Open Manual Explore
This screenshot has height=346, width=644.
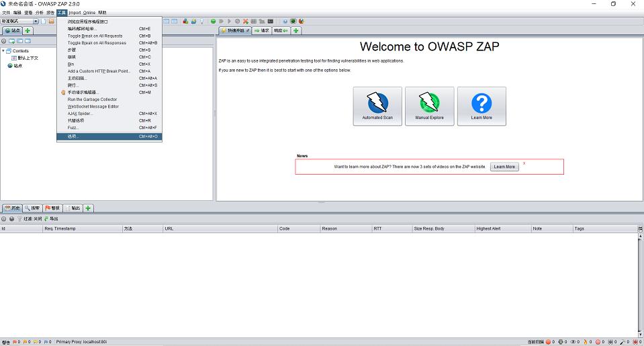coord(429,106)
